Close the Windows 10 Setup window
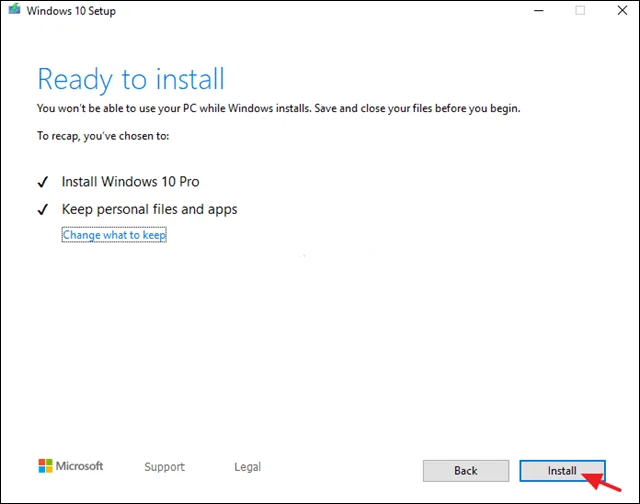This screenshot has width=640, height=504. [622, 10]
